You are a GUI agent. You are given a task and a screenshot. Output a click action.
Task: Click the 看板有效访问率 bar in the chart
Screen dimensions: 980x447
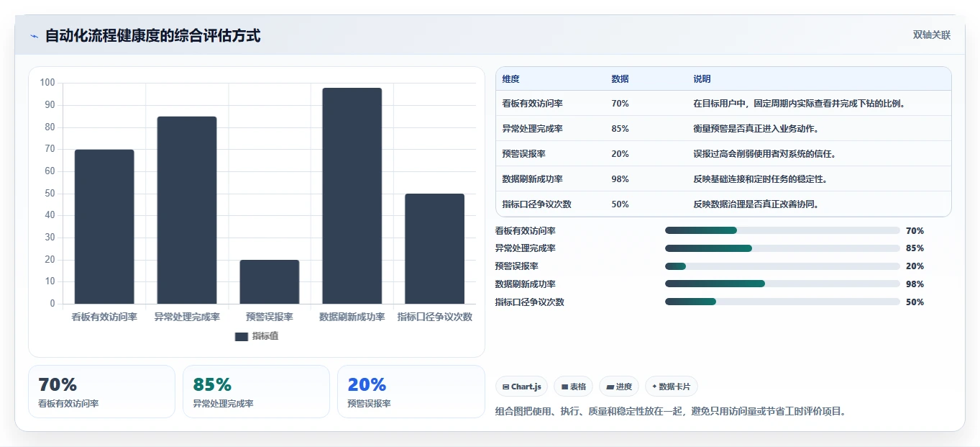[104, 227]
